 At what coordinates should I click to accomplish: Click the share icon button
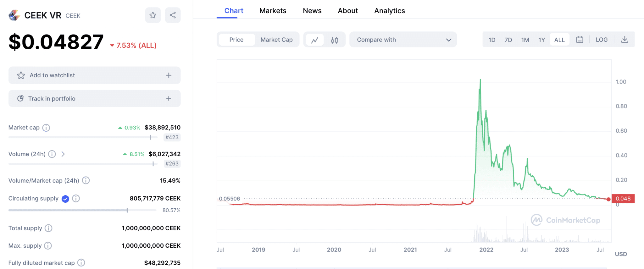pyautogui.click(x=173, y=15)
